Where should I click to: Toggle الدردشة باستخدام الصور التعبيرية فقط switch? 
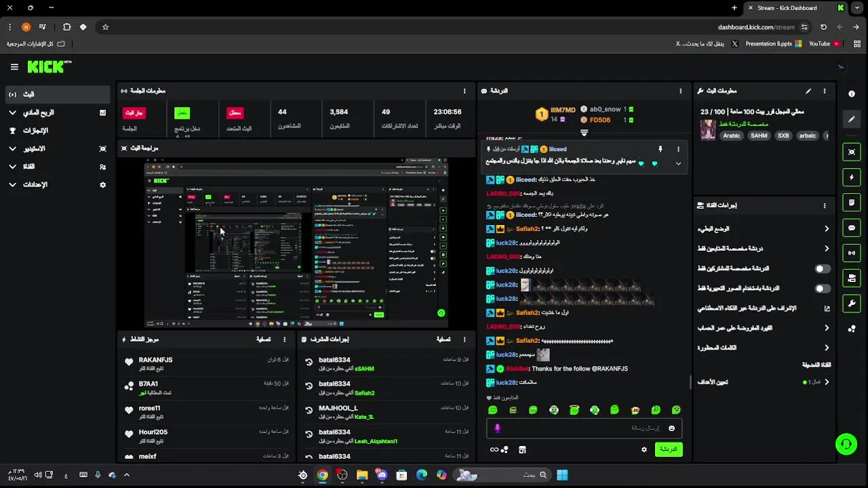(x=822, y=289)
